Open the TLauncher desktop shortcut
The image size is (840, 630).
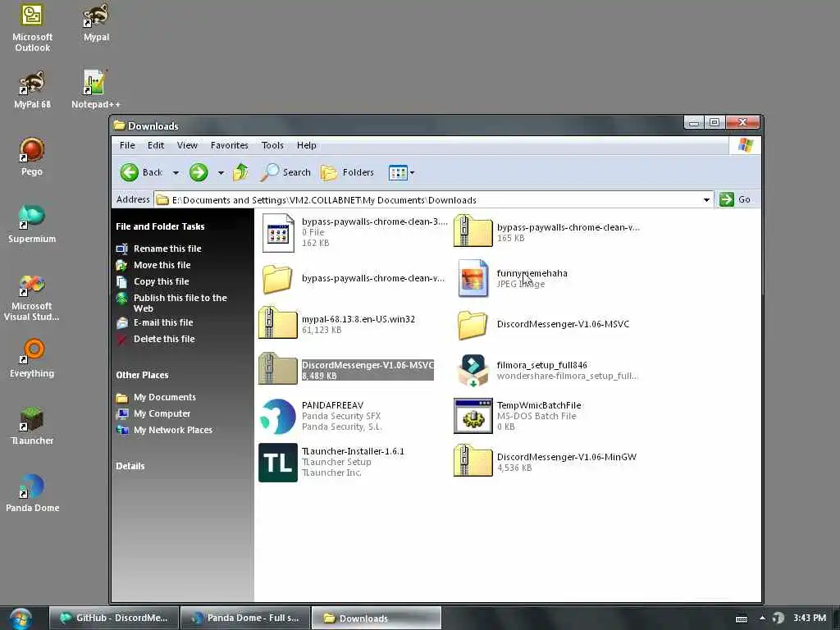pos(32,426)
